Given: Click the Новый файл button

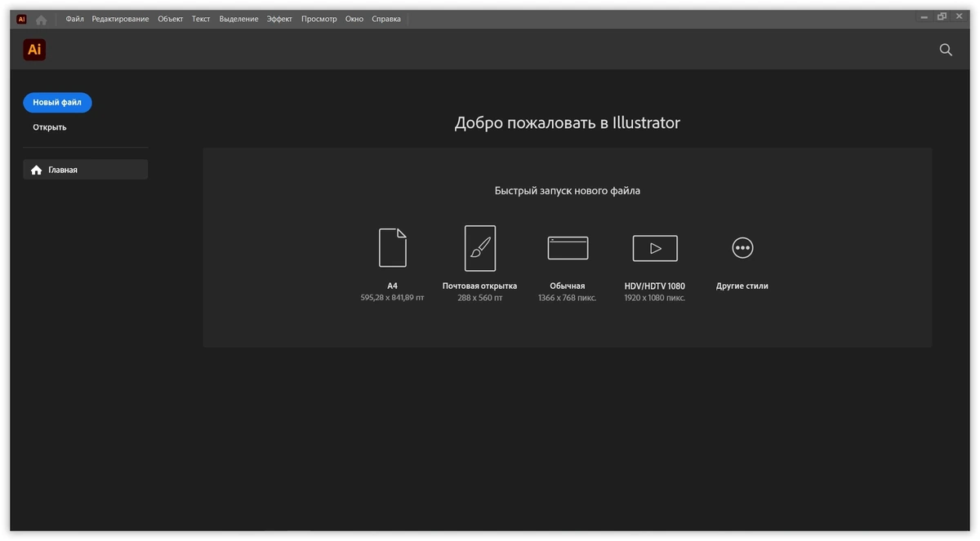Looking at the screenshot, I should coord(57,103).
